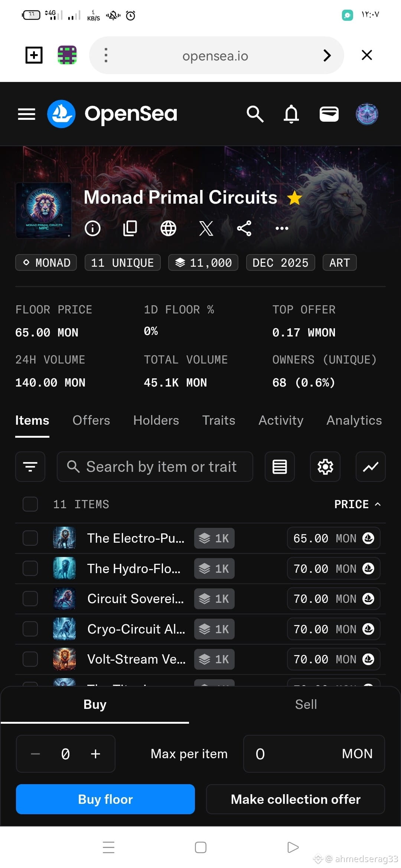Click the search magnifier icon in header

(255, 114)
